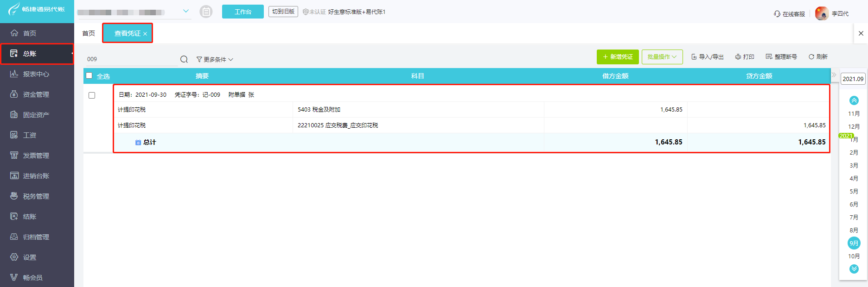Screen dimensions: 868x287
Task: Click the 归档管理 icon in sidebar
Action: coord(14,237)
